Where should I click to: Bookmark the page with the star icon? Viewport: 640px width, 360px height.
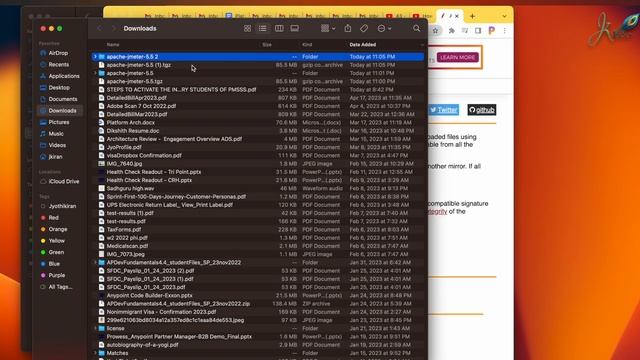point(436,31)
